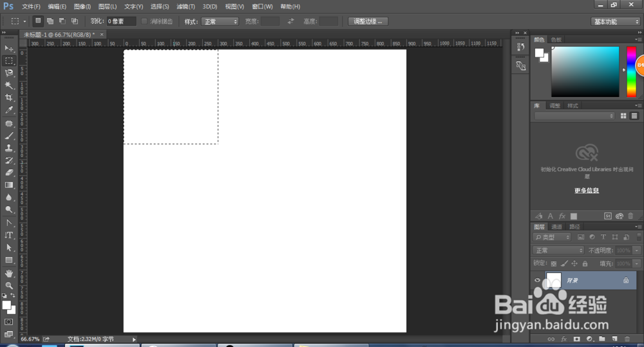Select the Path Selection tool
The image size is (644, 347).
(x=9, y=248)
